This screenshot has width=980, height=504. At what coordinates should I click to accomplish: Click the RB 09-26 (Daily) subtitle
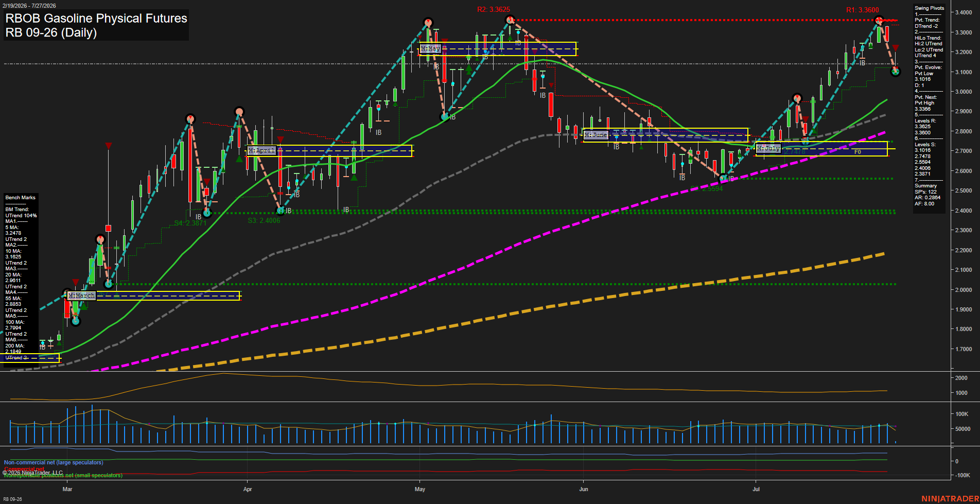click(51, 32)
